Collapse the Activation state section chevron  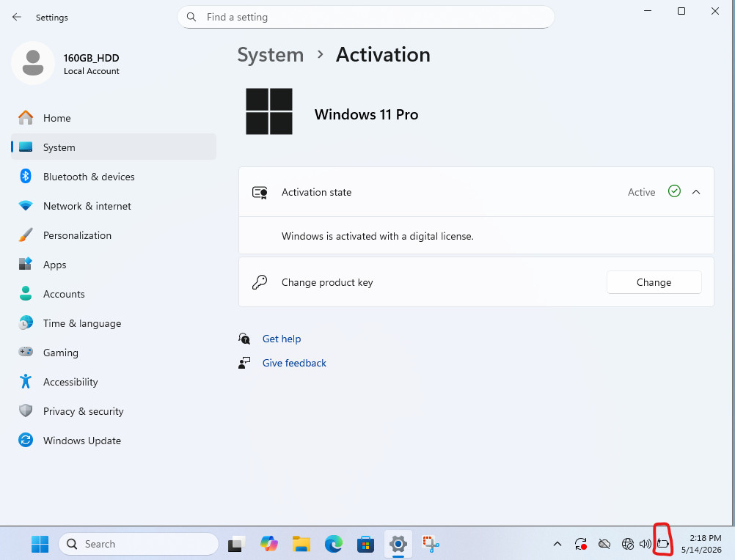696,192
